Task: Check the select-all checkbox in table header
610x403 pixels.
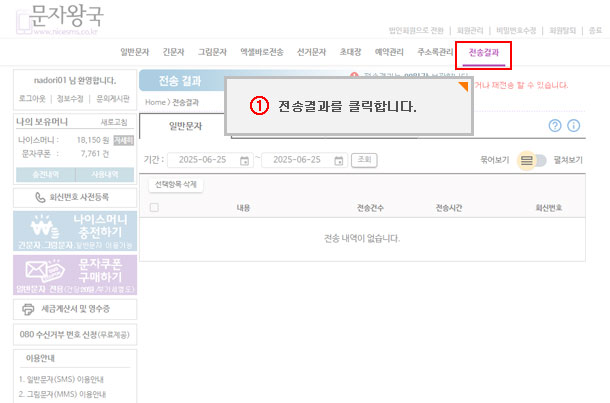Action: point(153,208)
